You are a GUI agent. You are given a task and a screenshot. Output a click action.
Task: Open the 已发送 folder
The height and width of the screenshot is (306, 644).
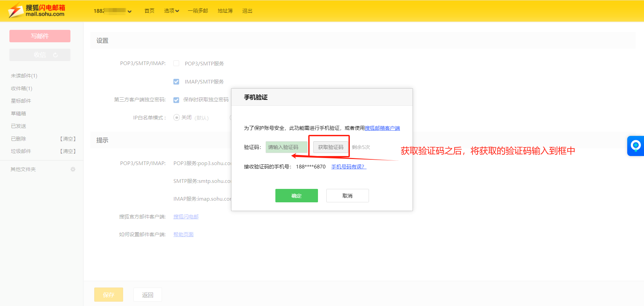(18, 126)
